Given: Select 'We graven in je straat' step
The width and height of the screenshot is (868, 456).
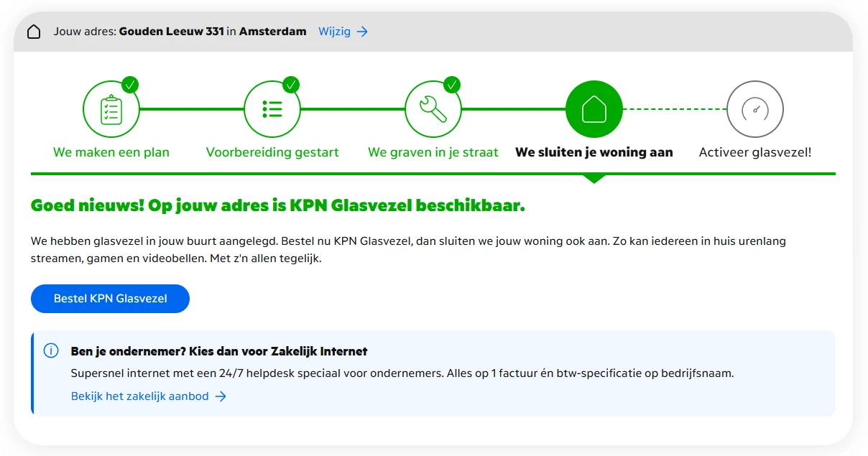Looking at the screenshot, I should coord(433,152).
